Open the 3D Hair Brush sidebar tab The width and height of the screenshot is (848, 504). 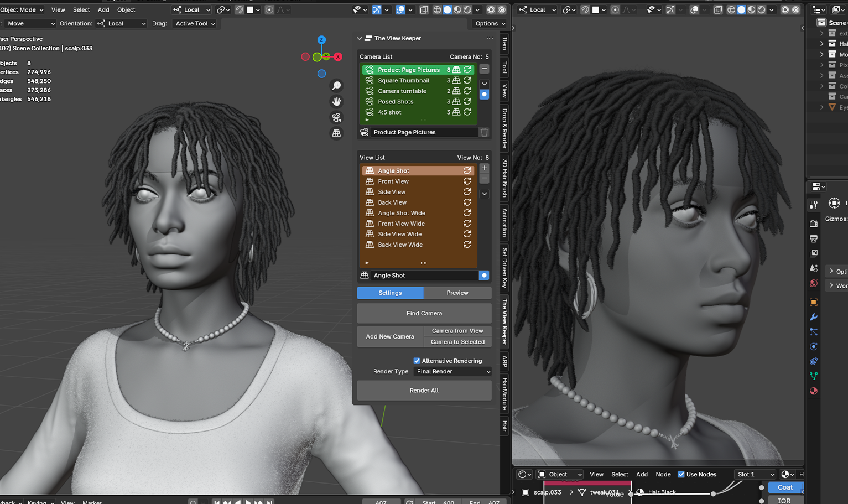504,178
